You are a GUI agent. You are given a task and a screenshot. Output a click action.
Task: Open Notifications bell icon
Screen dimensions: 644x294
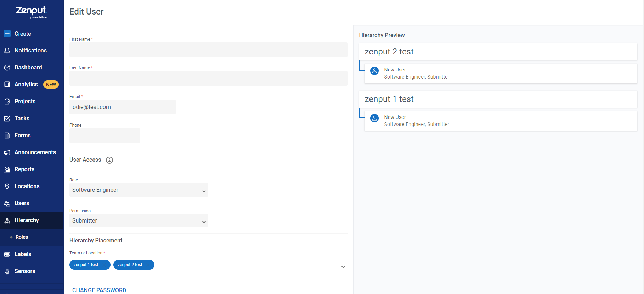[x=7, y=51]
